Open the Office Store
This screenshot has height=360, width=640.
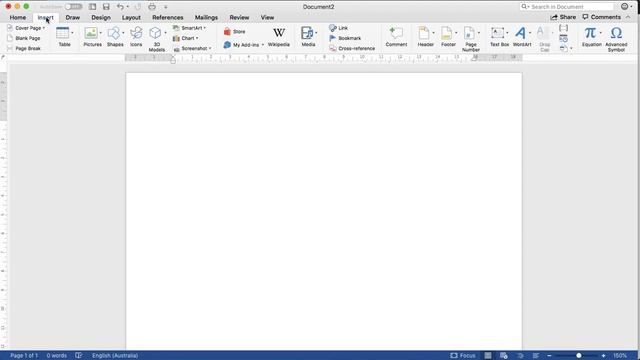[234, 31]
